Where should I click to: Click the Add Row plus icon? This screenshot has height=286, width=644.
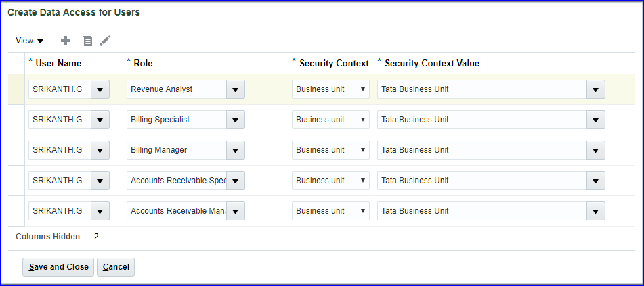point(66,41)
